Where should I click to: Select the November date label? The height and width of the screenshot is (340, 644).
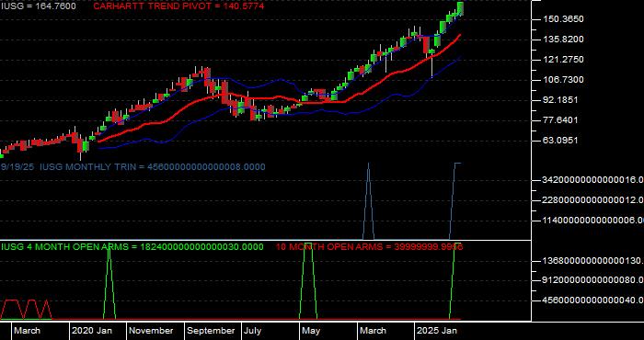pyautogui.click(x=151, y=331)
